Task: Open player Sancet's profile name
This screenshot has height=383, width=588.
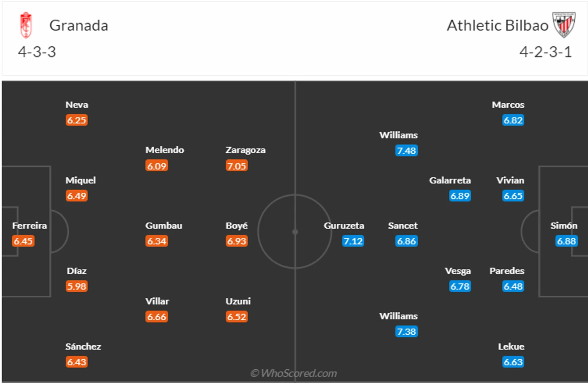Action: pyautogui.click(x=403, y=226)
